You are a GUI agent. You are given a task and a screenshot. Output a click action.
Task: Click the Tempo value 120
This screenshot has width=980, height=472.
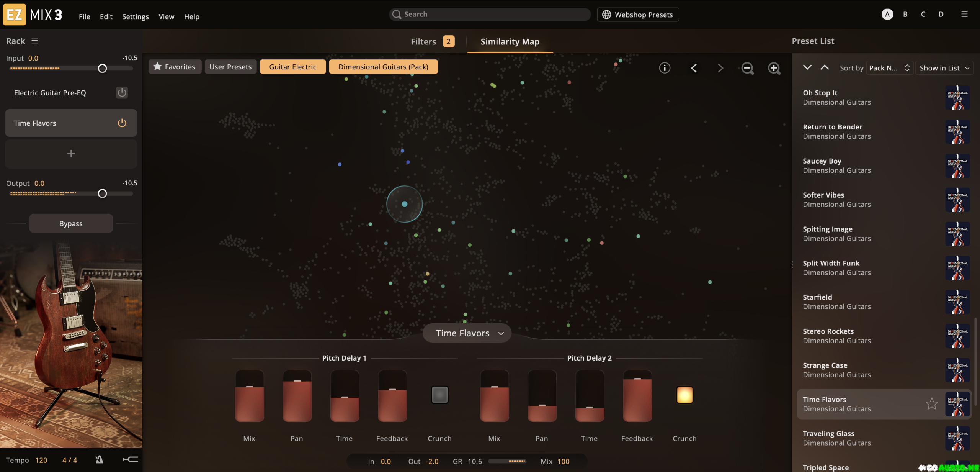(41, 460)
